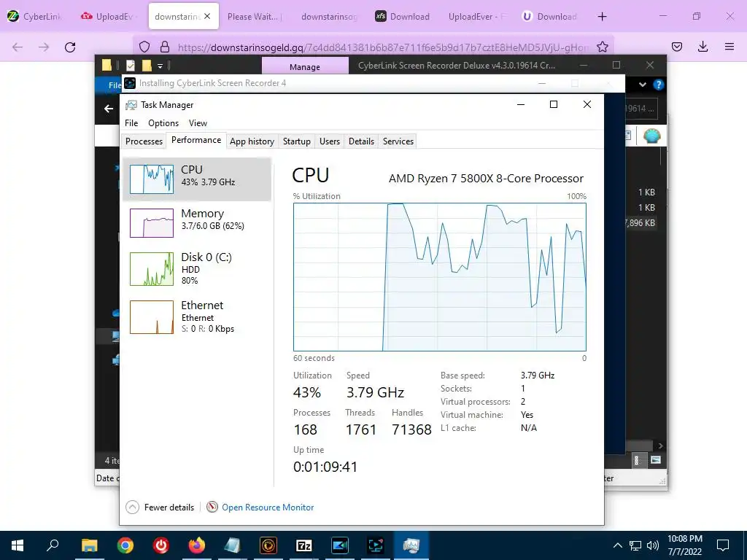Click the 71368 handles value

tap(411, 429)
